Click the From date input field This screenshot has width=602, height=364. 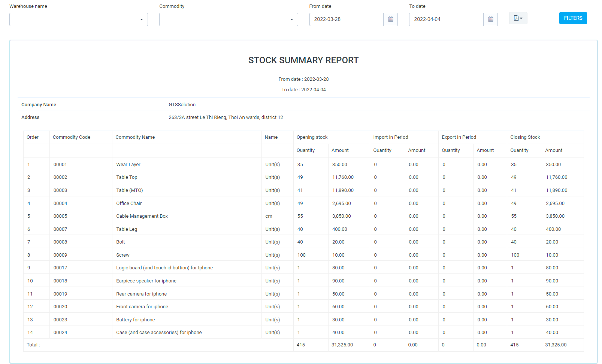pos(346,19)
